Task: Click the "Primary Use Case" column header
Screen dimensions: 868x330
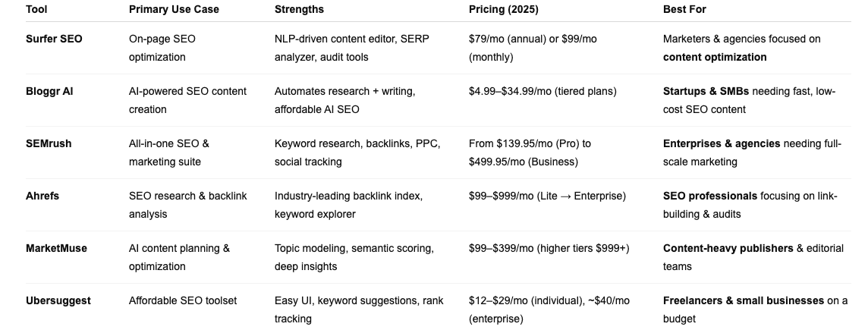Action: pos(174,9)
